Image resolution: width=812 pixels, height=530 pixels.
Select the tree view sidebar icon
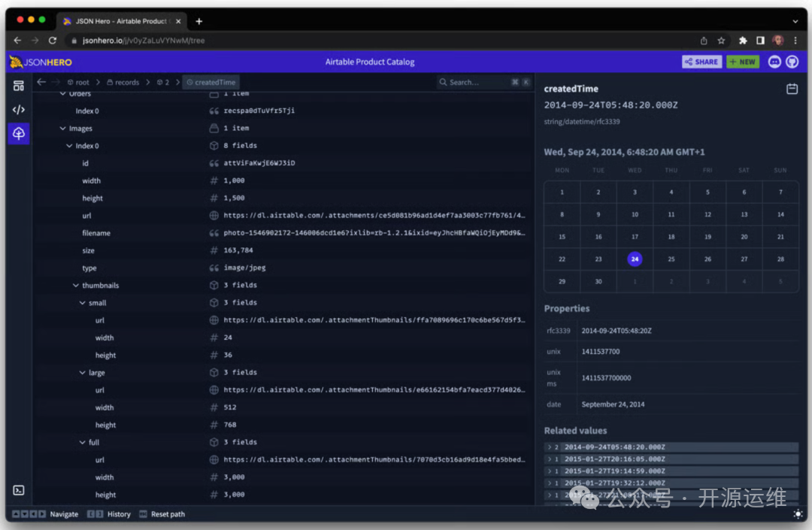pyautogui.click(x=19, y=134)
